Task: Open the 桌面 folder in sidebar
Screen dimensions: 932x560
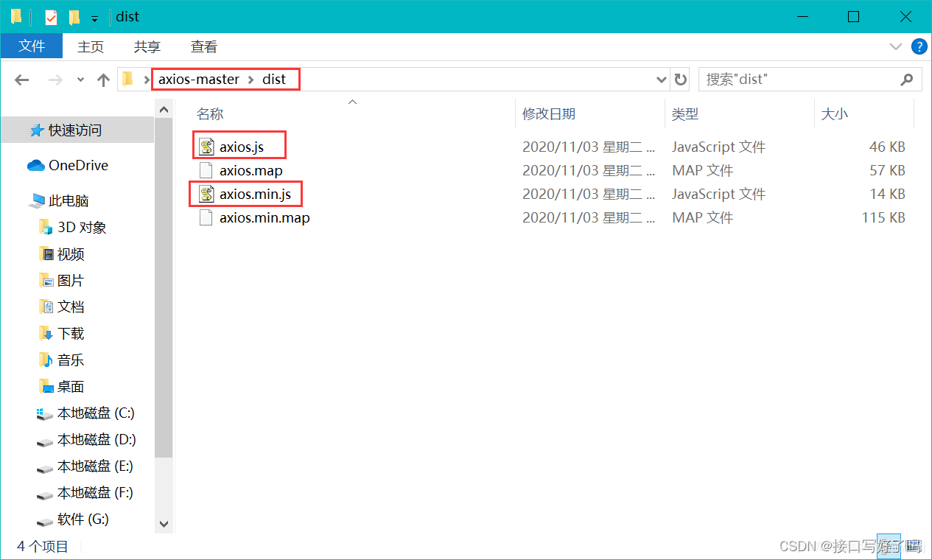Action: coord(71,386)
